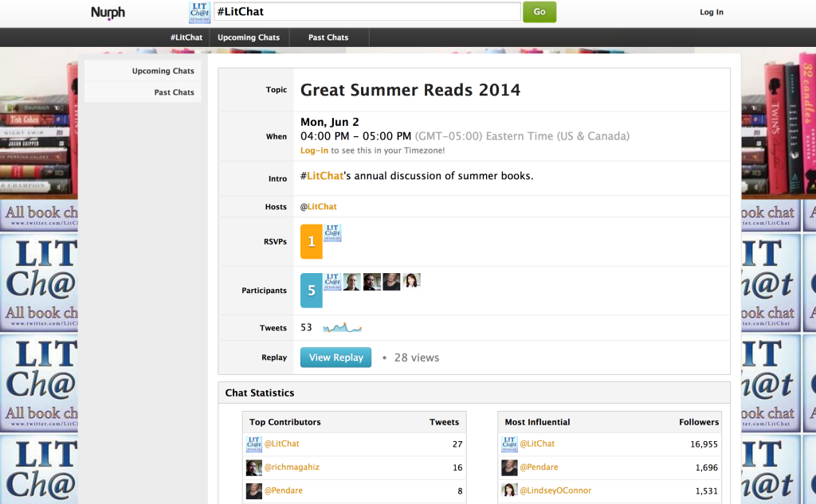
Task: Click the topic title "Great Summer Reads 2014"
Action: tap(410, 90)
